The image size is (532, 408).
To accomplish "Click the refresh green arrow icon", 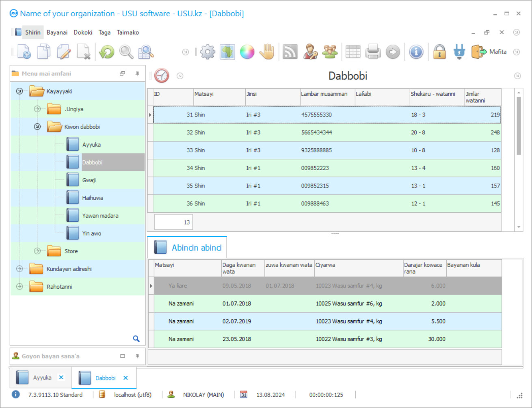I will (x=107, y=52).
